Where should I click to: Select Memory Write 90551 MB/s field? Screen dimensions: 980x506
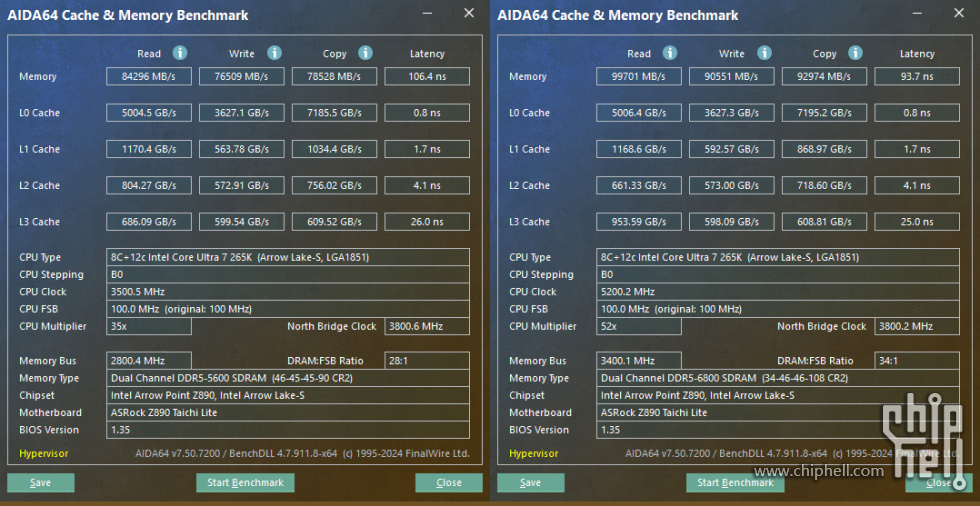(x=732, y=76)
